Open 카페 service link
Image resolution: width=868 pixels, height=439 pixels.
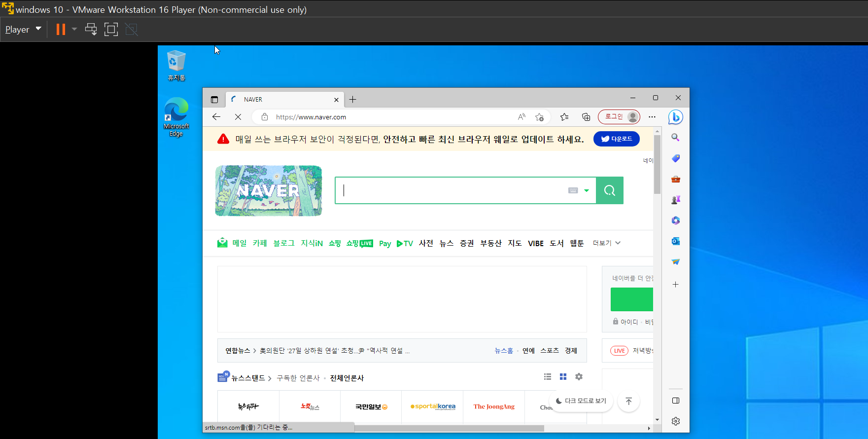pyautogui.click(x=260, y=243)
